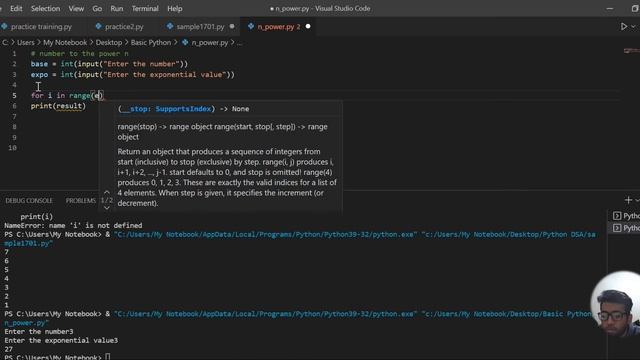
Task: Open the Go menu
Action: tap(97, 9)
